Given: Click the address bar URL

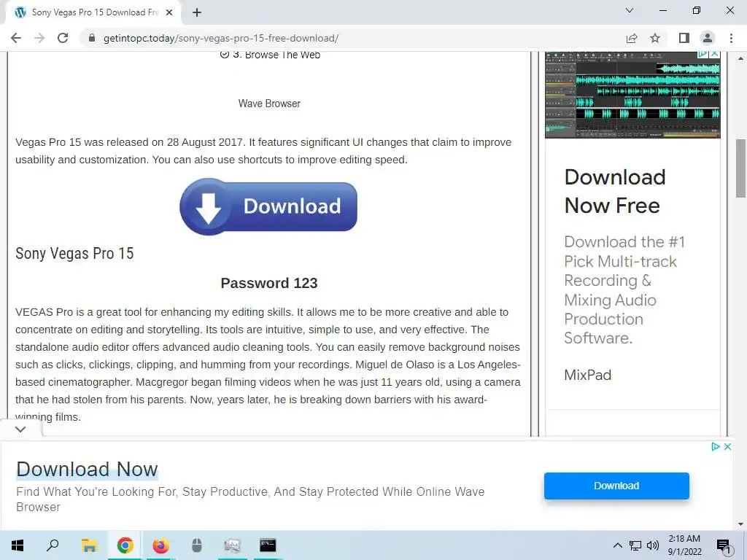Looking at the screenshot, I should pos(220,38).
